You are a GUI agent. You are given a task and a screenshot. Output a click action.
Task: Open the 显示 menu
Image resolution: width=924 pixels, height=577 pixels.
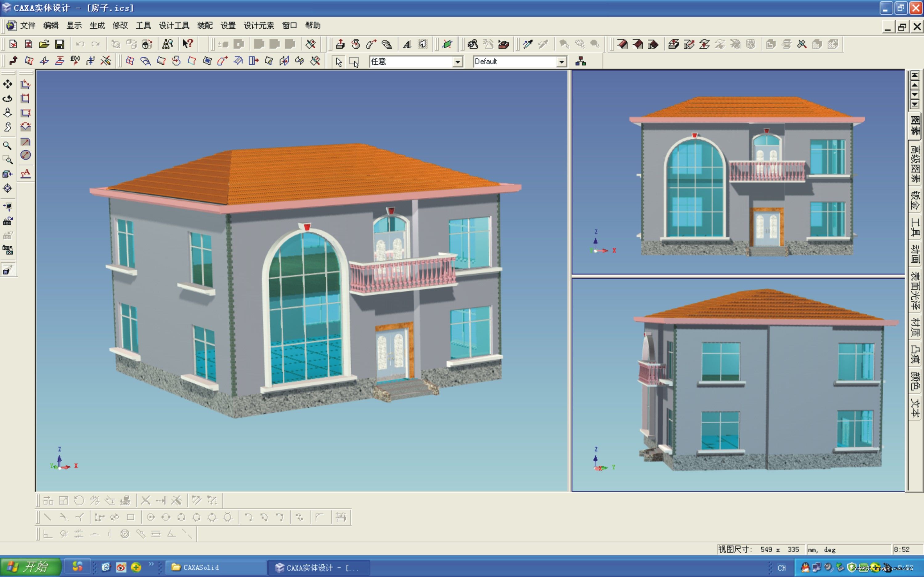(74, 26)
